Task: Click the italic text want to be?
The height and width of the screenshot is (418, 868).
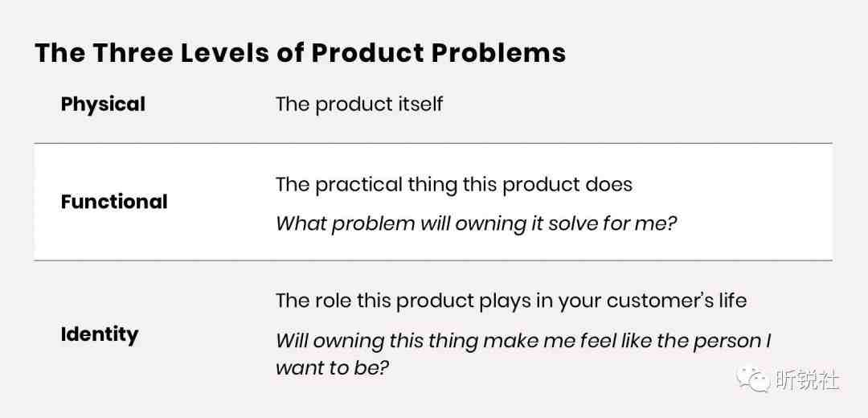Action: (330, 368)
